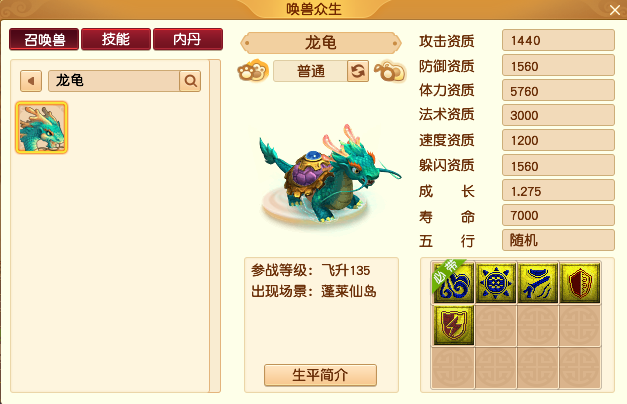
Task: Click the left-arrow back button by search
Action: (x=31, y=81)
